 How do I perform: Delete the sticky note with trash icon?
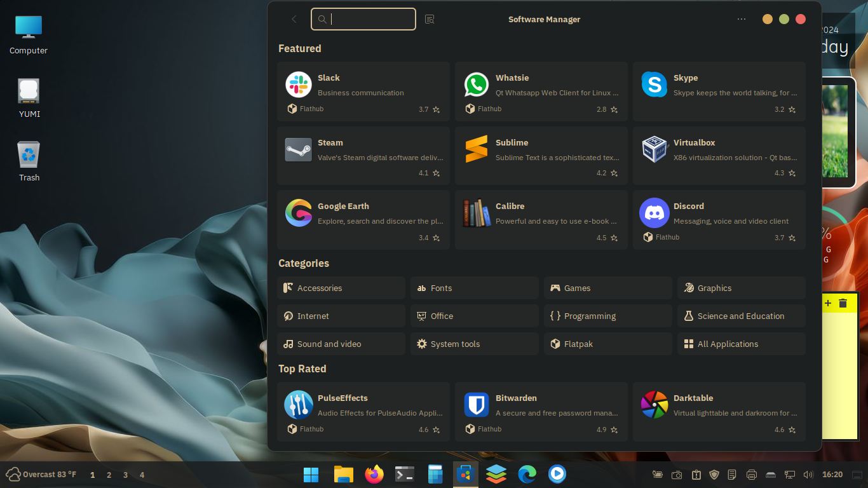843,303
